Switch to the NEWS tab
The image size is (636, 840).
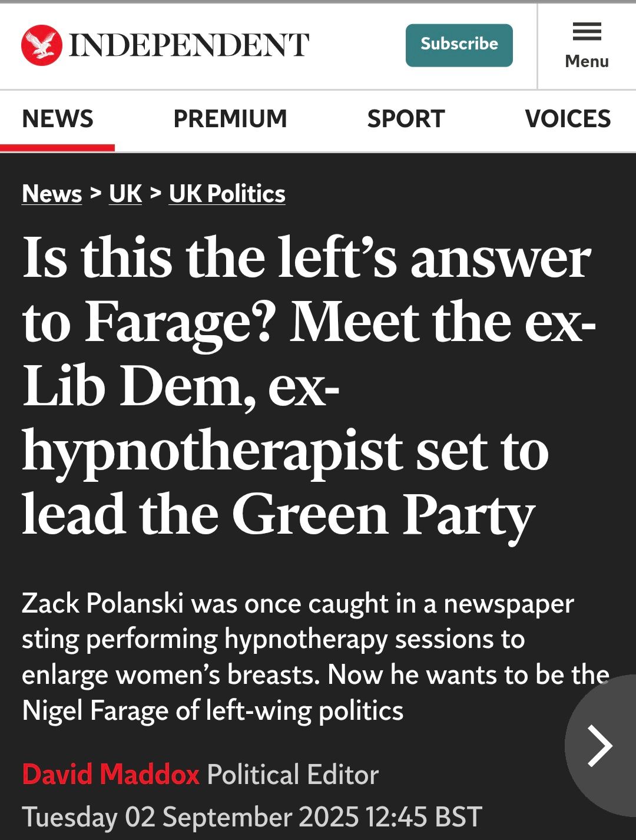[58, 119]
